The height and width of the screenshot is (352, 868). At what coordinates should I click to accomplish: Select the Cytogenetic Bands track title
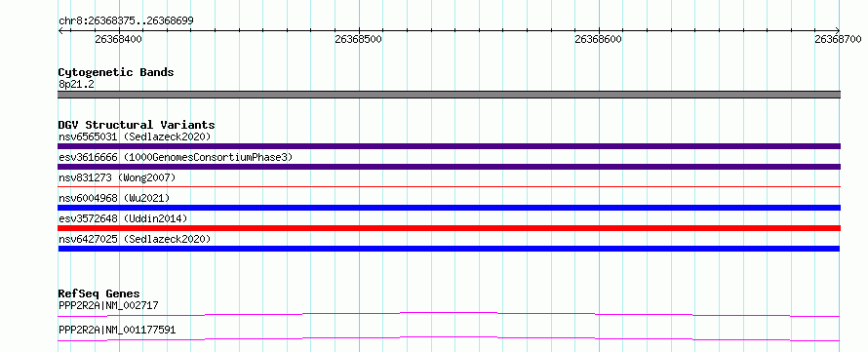point(116,72)
